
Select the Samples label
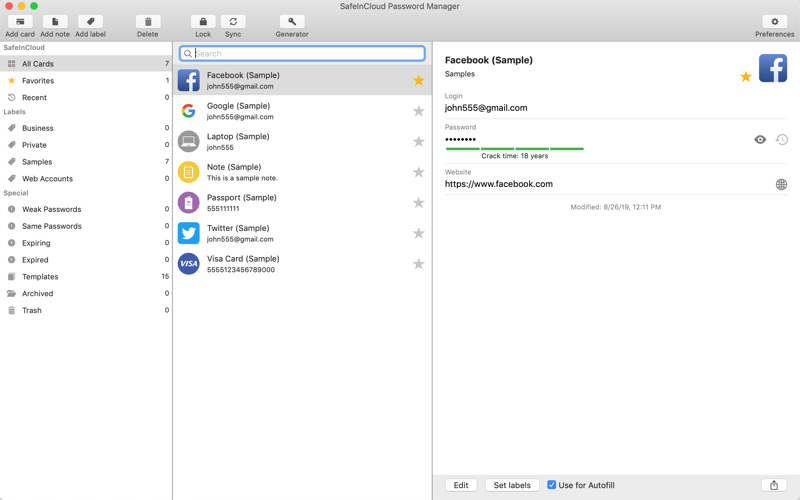pyautogui.click(x=86, y=162)
